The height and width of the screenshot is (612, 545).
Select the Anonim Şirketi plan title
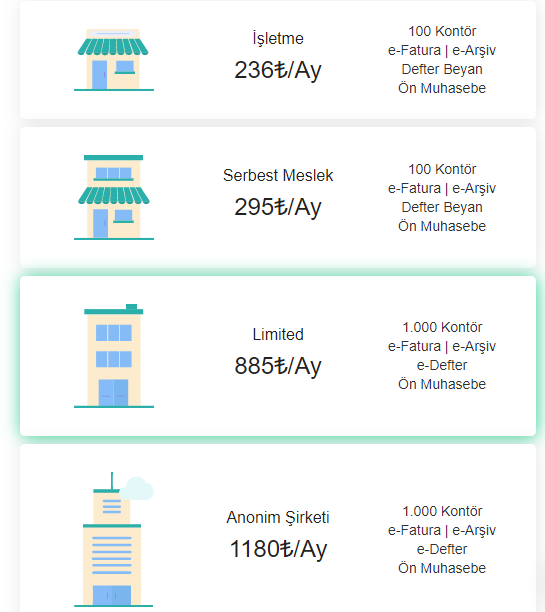pyautogui.click(x=278, y=518)
